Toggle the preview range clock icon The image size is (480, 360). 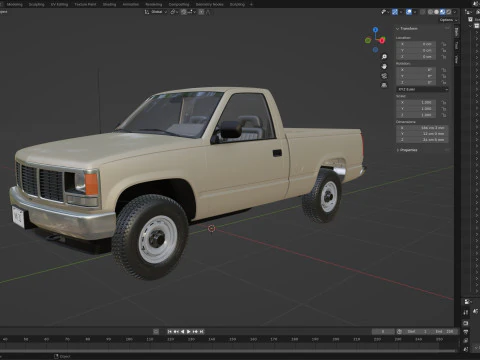(x=399, y=331)
